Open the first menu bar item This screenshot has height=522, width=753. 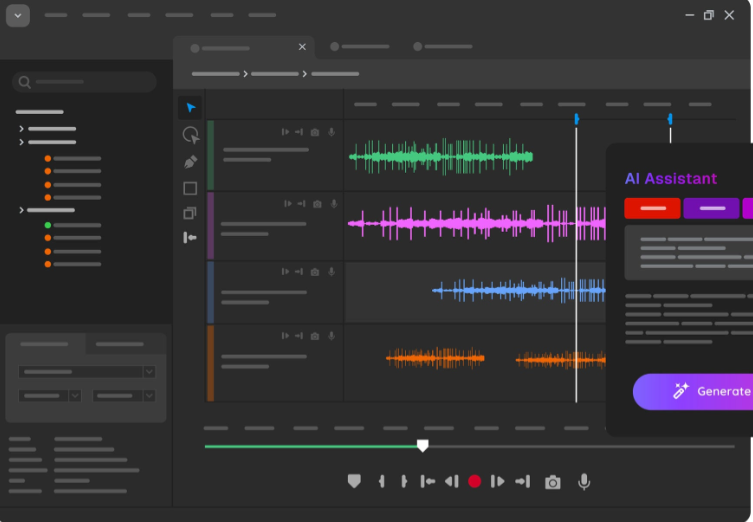click(x=56, y=15)
